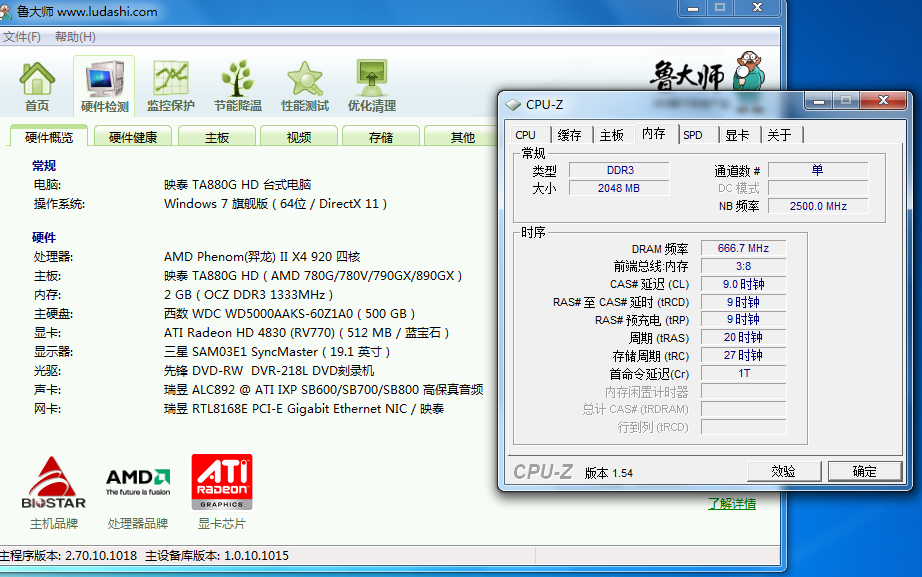Open the 视频 tab
922x577 pixels.
[299, 137]
